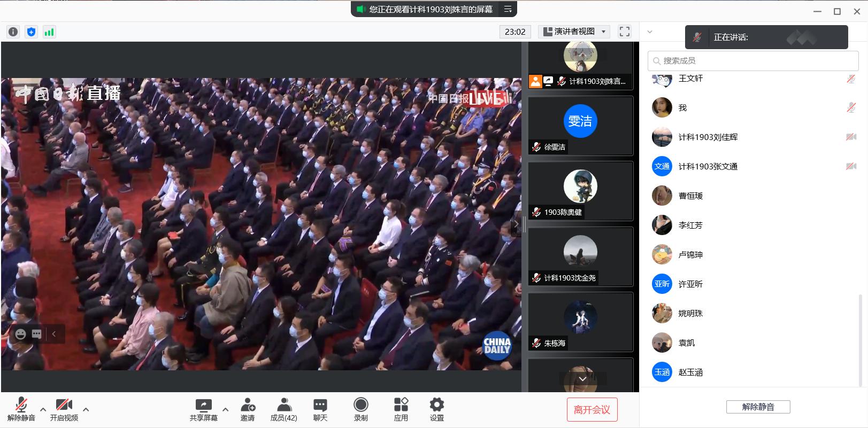This screenshot has height=428, width=868.
Task: Enter full screen mode
Action: pos(624,32)
